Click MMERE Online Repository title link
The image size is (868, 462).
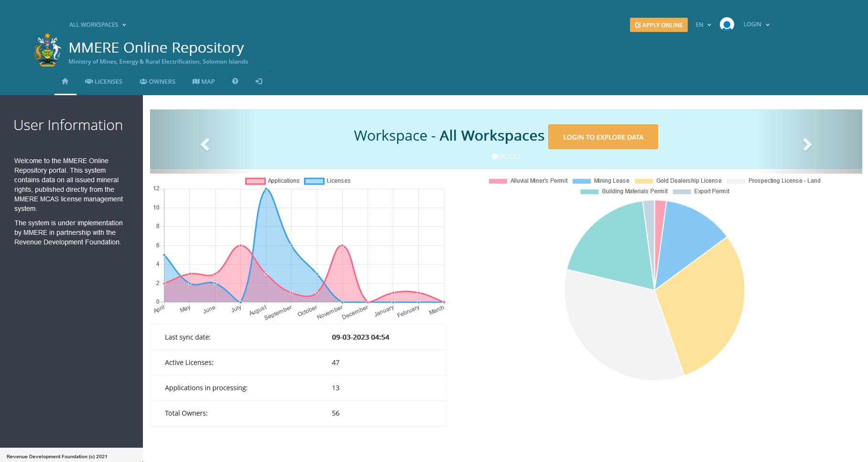coord(156,47)
